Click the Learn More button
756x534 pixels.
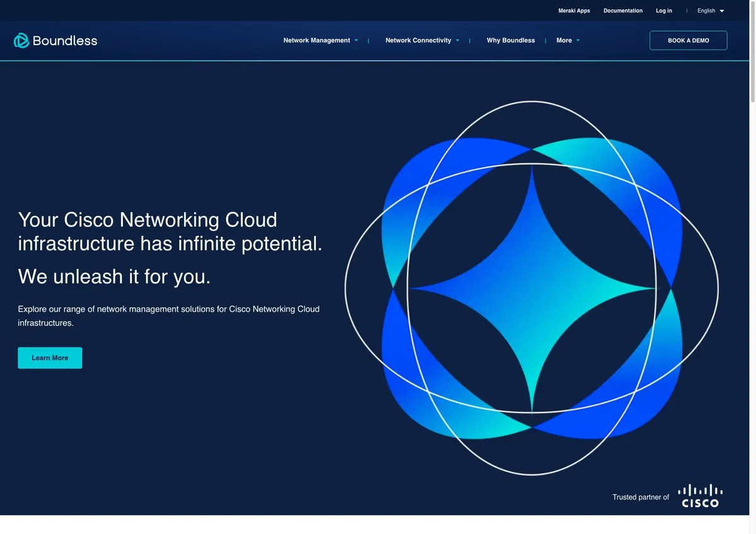click(50, 358)
